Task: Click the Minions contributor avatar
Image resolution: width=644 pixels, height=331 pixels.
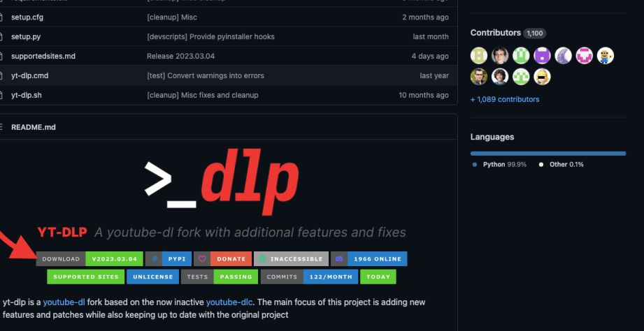Action: 606,55
